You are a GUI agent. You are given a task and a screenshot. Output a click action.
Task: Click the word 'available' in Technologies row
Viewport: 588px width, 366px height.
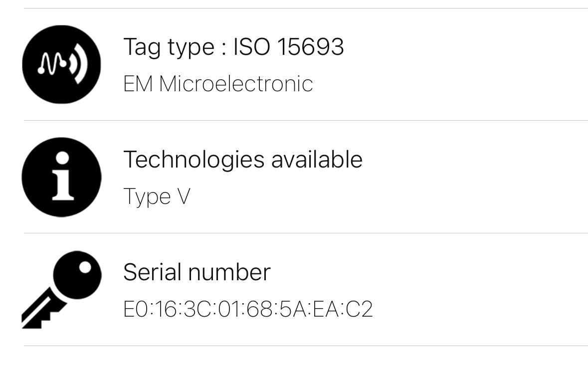pyautogui.click(x=317, y=160)
